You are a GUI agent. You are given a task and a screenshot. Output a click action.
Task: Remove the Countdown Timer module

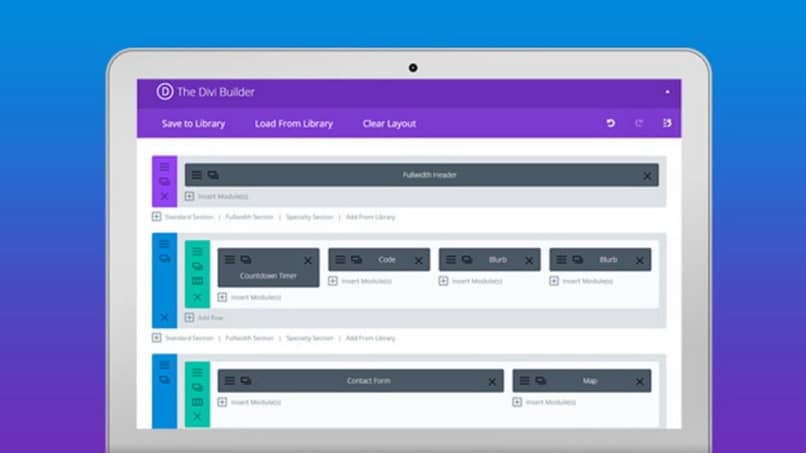point(308,261)
